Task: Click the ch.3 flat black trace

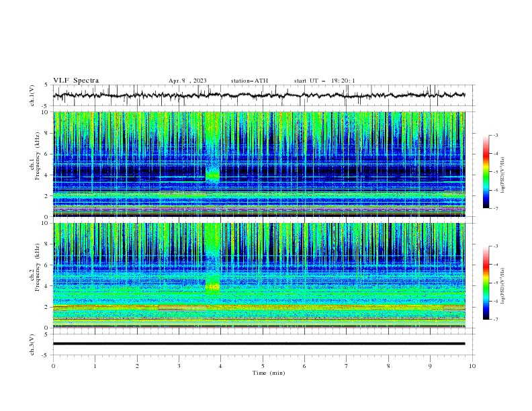Action: coord(259,344)
